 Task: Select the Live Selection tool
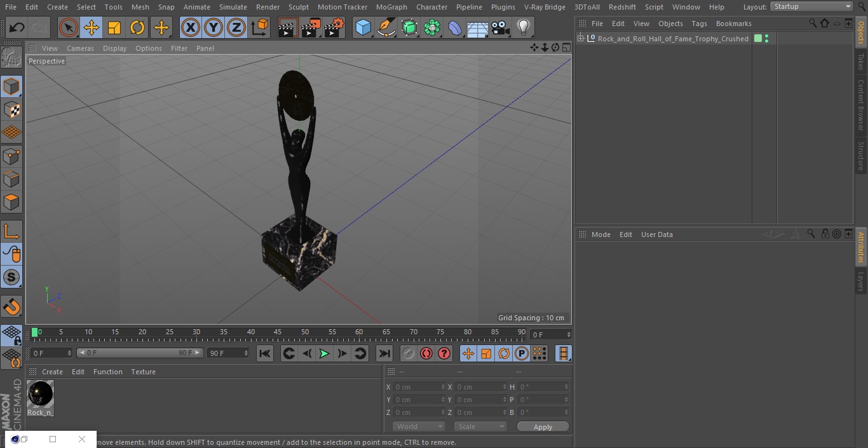click(68, 27)
